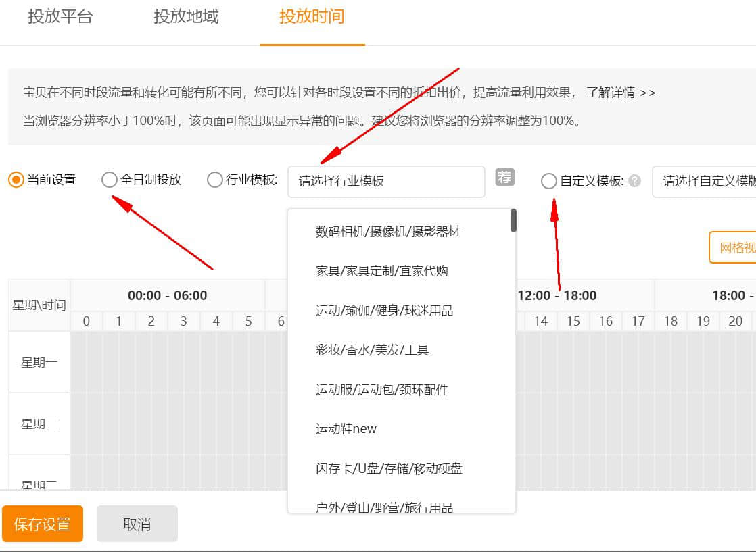Select the 当前设置 radio button
Viewport: 756px width, 552px height.
(x=16, y=180)
